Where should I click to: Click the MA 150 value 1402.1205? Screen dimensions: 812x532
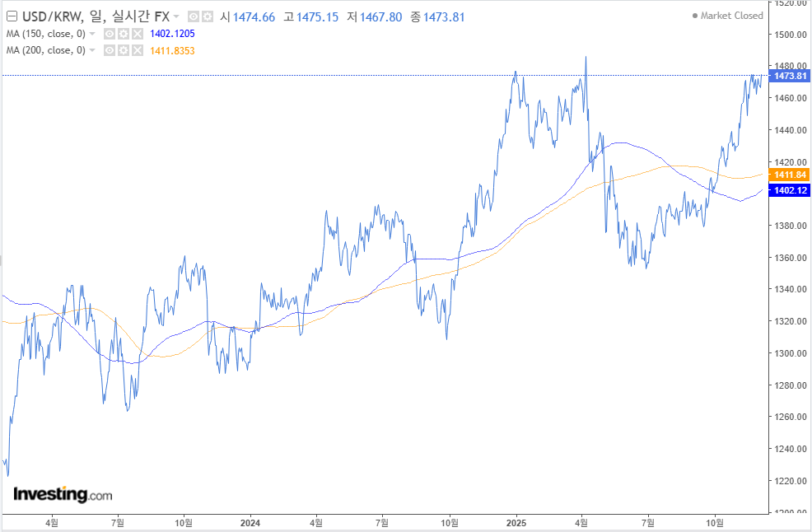click(x=172, y=34)
